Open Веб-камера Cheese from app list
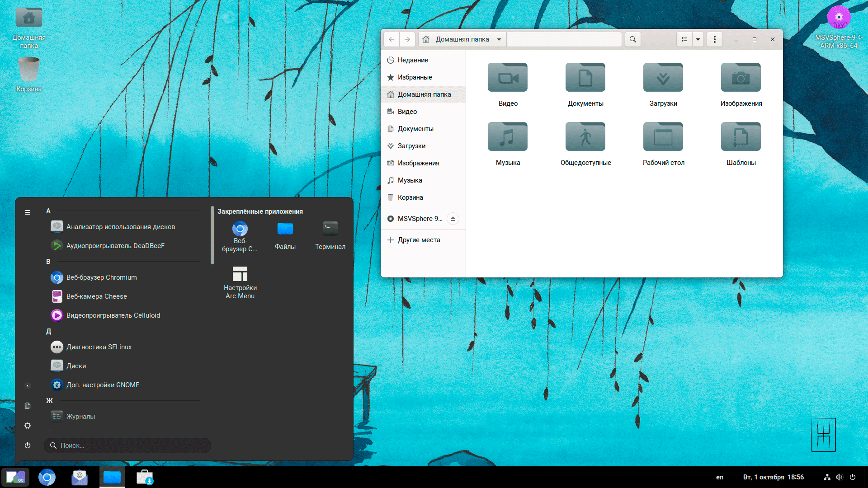 point(97,296)
